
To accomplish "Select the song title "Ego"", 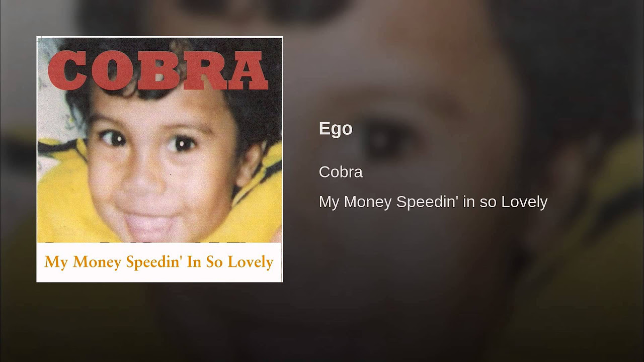I will point(336,129).
